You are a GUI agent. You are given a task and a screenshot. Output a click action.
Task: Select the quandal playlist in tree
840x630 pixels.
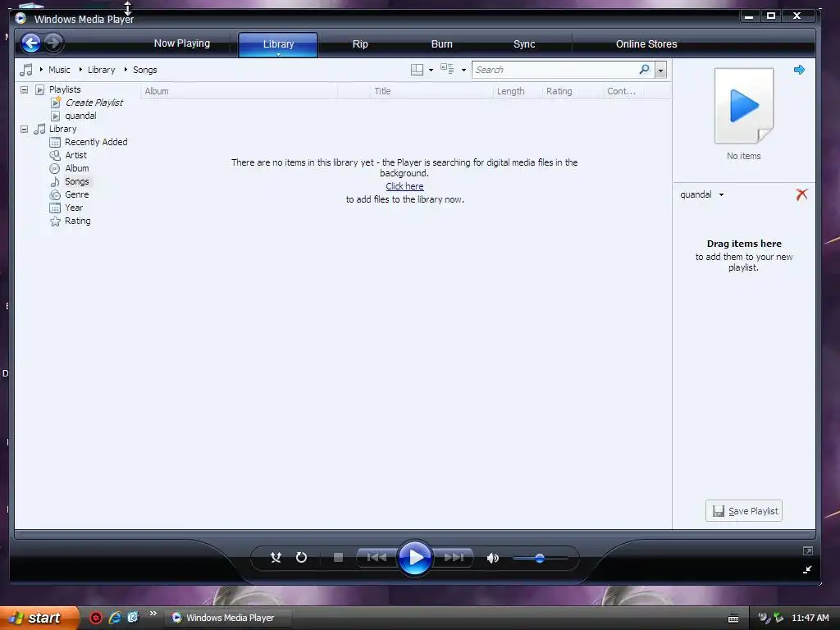80,116
